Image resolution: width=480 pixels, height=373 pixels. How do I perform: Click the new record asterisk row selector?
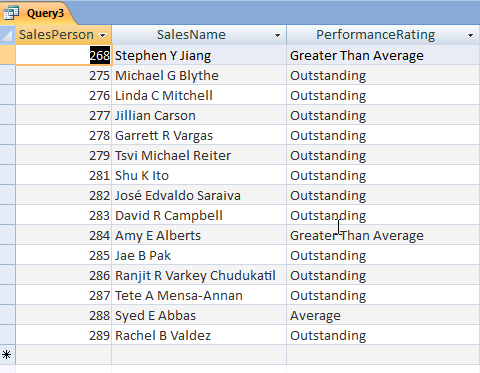[8, 355]
